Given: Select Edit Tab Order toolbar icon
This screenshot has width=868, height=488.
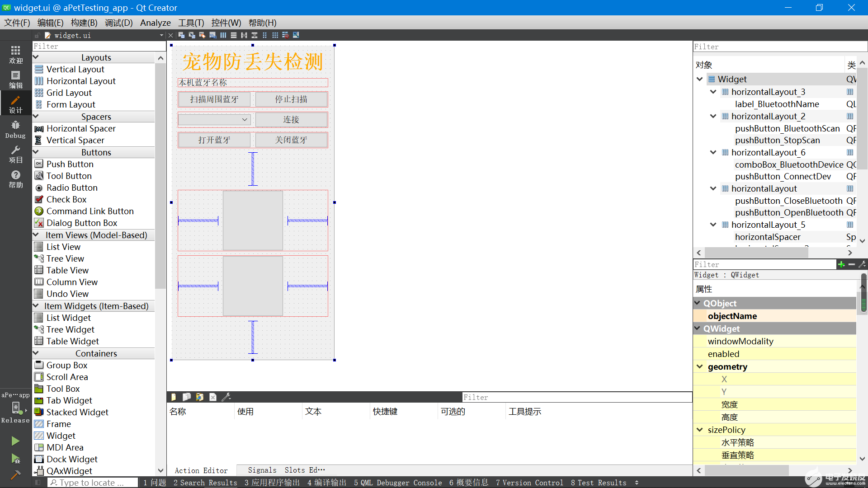Looking at the screenshot, I should 212,35.
